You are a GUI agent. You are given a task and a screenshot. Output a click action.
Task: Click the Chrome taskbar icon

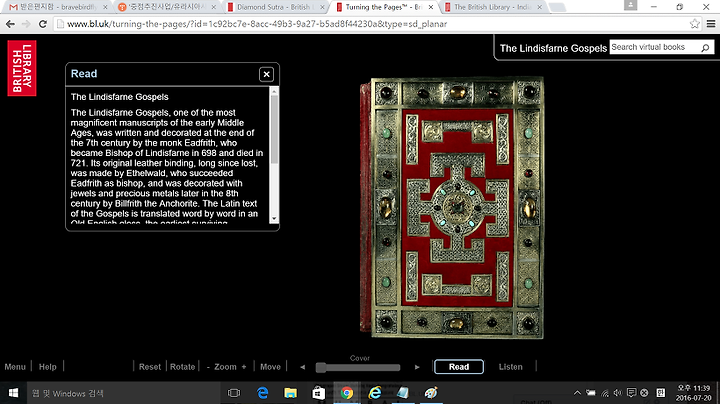pos(347,393)
